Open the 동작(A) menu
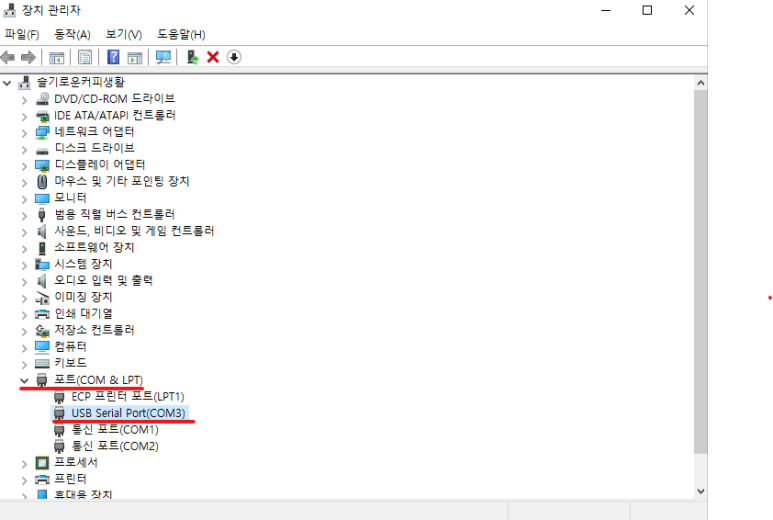 72,35
